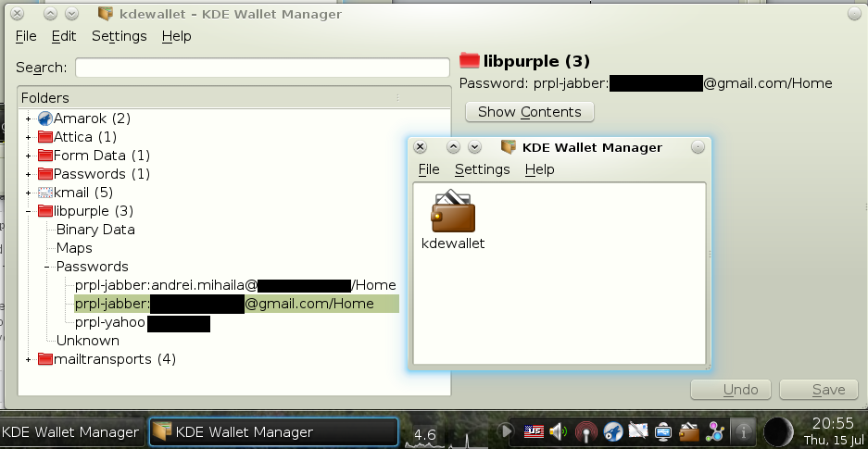Screen dimensions: 868x449
Task: Click the colorful network nodes tray icon
Action: coord(714,431)
